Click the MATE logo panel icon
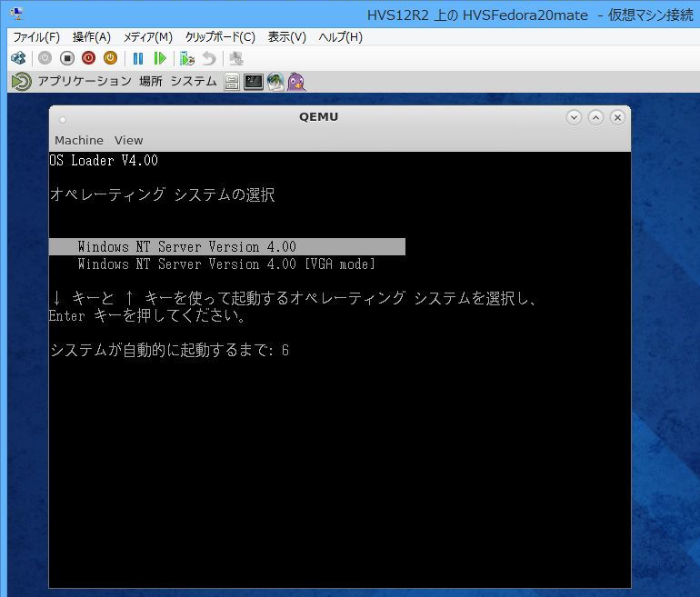 coord(22,82)
